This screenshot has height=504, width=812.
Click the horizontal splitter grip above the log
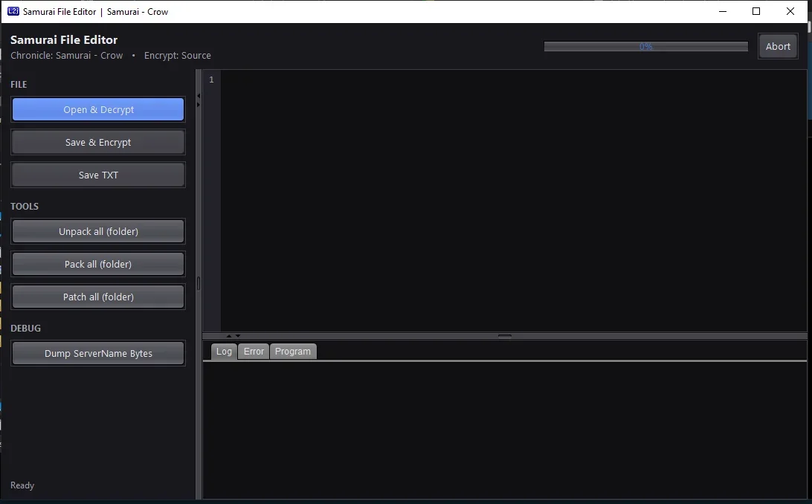pos(505,336)
